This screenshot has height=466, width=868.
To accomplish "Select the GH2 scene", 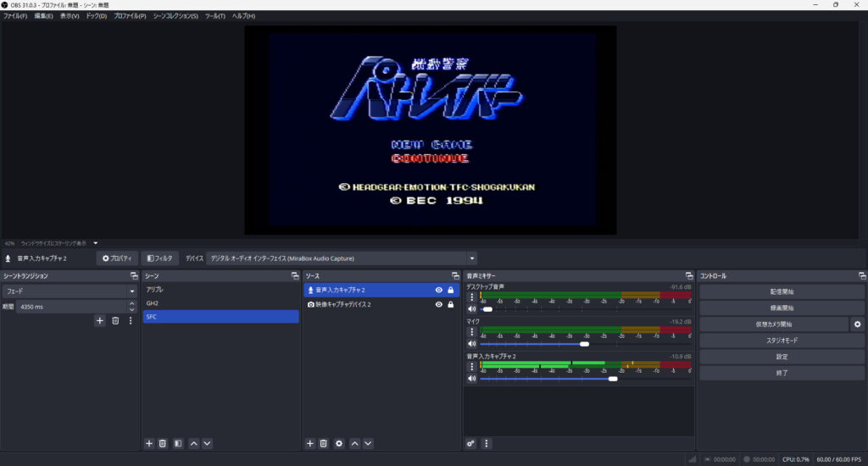I will (x=220, y=303).
